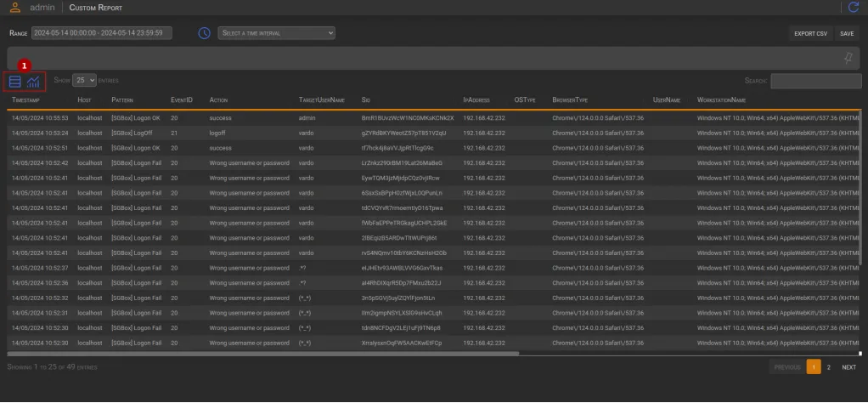The height and width of the screenshot is (403, 868).
Task: Select timestamp 14/05/2024 10:52:36
Action: click(x=40, y=283)
